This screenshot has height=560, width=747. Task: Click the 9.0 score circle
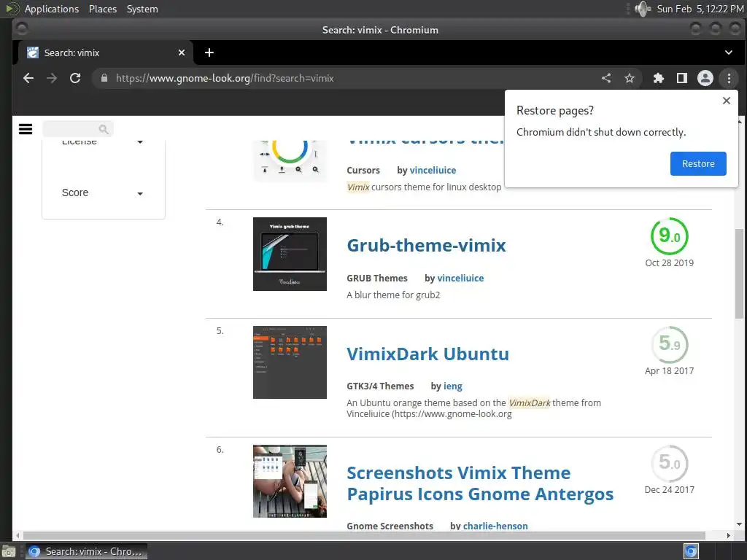pyautogui.click(x=670, y=236)
